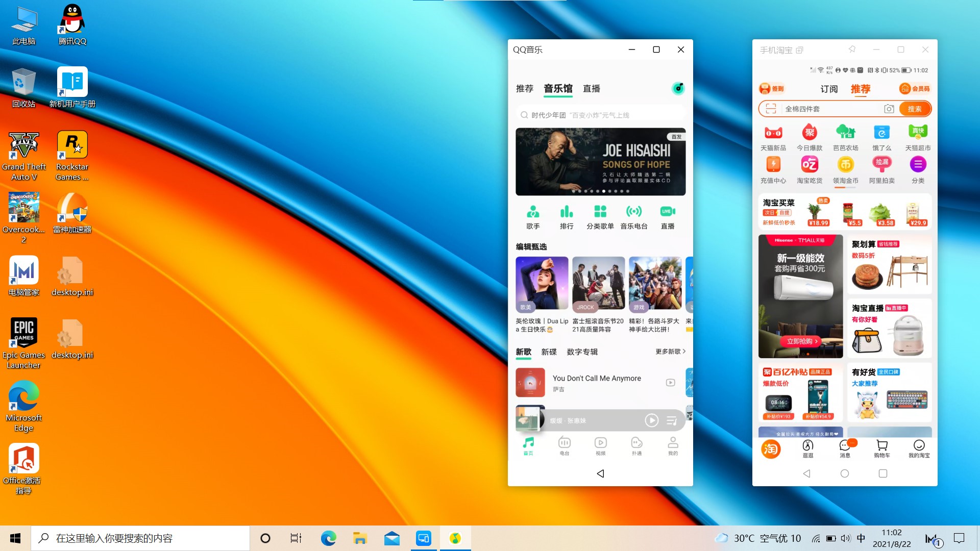The width and height of the screenshot is (980, 551).
Task: Open 消息 messages in Taobao
Action: (845, 448)
